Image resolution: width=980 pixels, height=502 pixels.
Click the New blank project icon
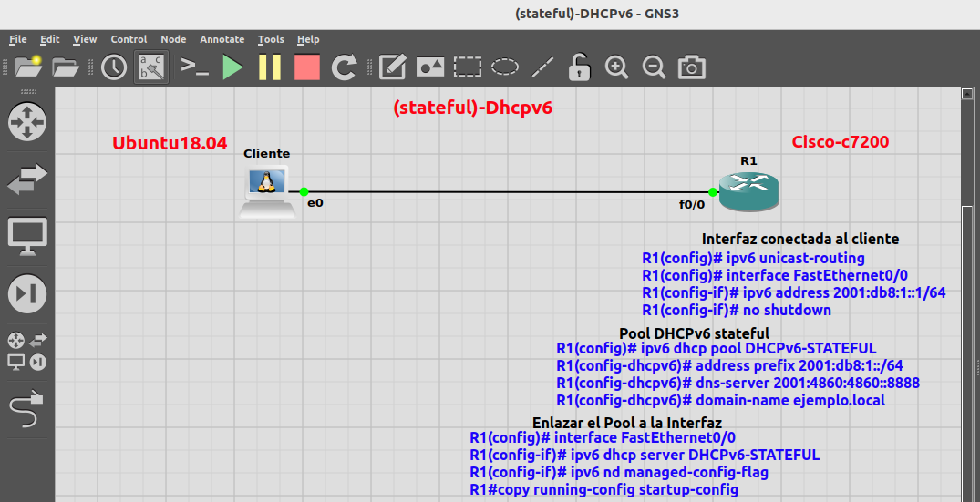tap(27, 67)
